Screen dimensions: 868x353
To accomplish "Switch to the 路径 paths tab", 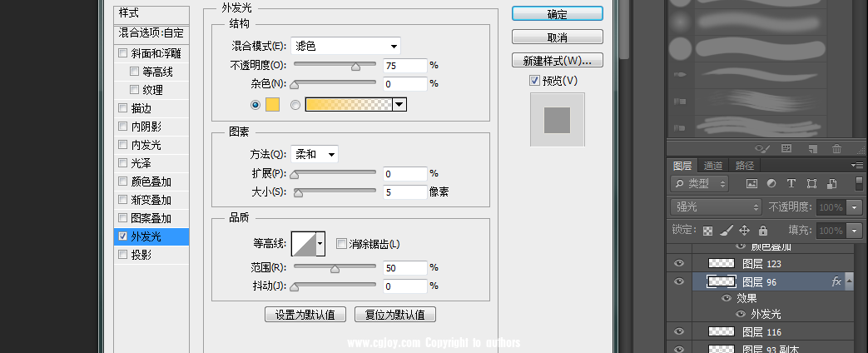I will [744, 166].
